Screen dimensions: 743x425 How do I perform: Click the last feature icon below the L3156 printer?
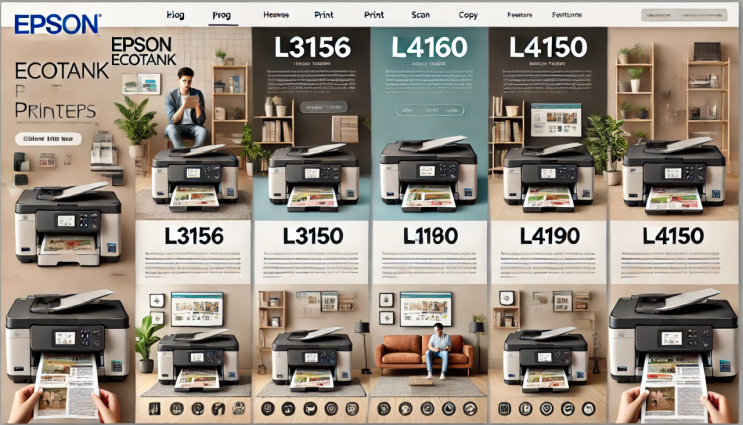coord(238,408)
